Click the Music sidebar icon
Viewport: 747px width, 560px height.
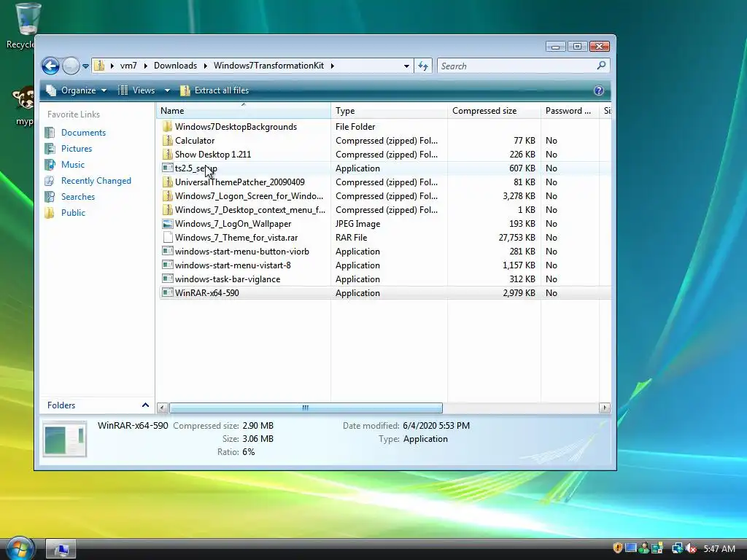[x=50, y=165]
